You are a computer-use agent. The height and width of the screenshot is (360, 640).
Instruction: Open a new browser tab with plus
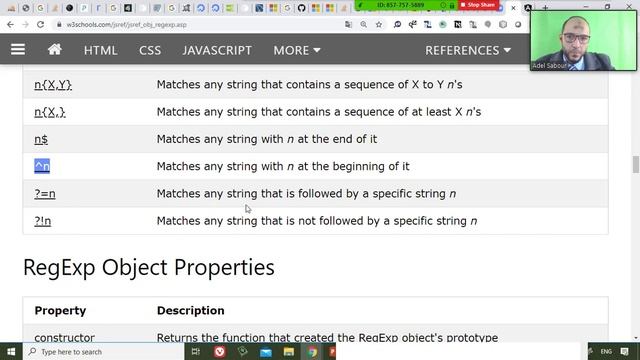pos(545,8)
